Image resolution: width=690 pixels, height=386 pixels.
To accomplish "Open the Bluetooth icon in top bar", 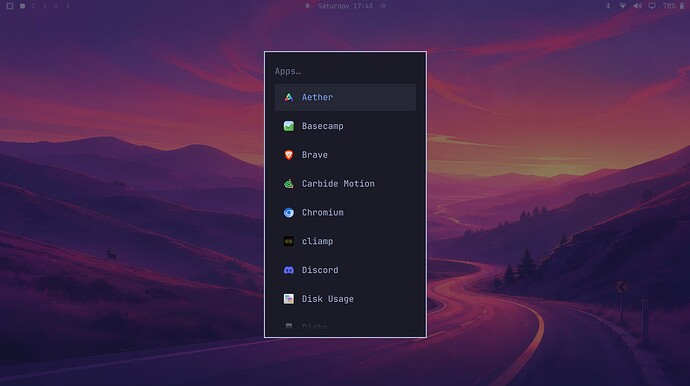I will click(609, 6).
